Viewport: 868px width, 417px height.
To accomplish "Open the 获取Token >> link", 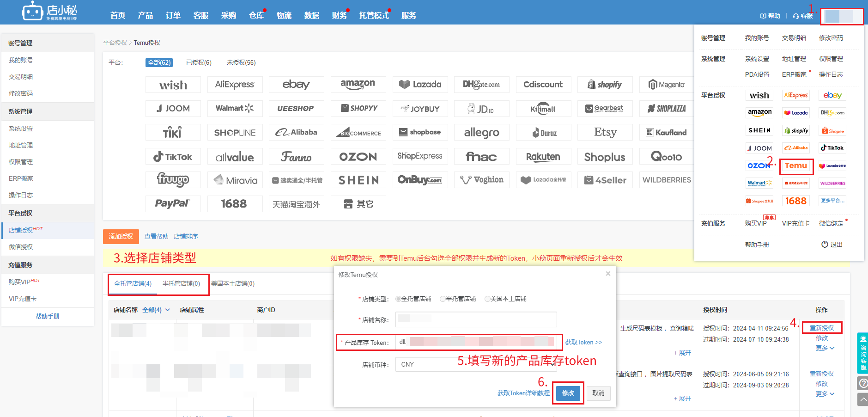I will click(583, 342).
